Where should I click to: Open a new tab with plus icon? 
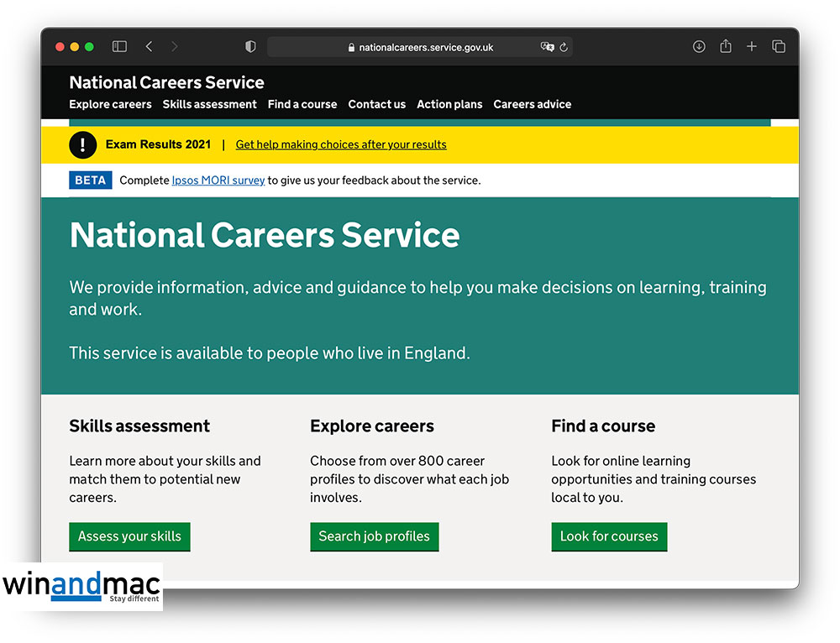(x=752, y=47)
